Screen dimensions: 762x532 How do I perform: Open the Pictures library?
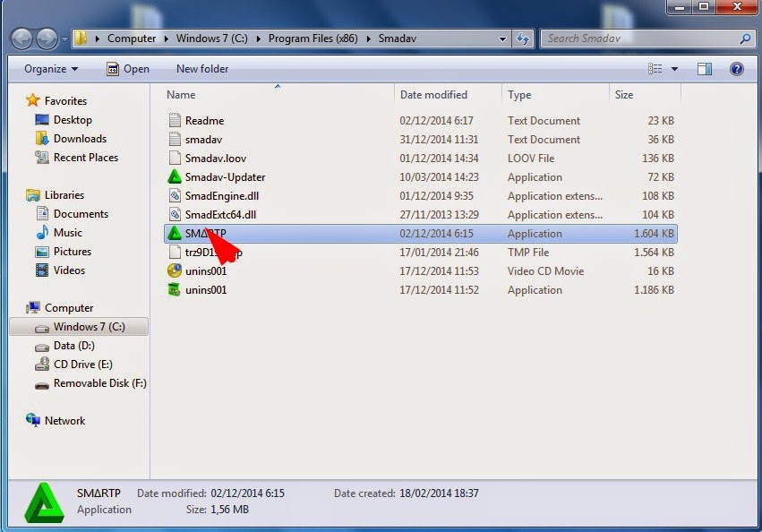[x=73, y=252]
